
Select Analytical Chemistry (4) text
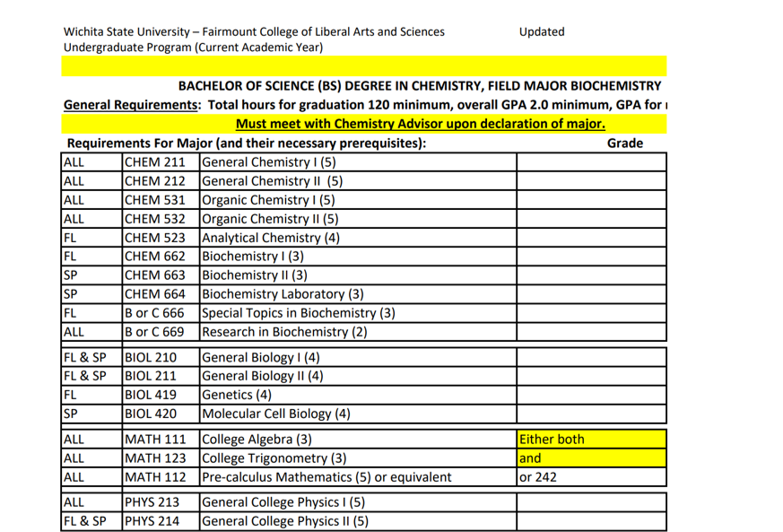271,239
